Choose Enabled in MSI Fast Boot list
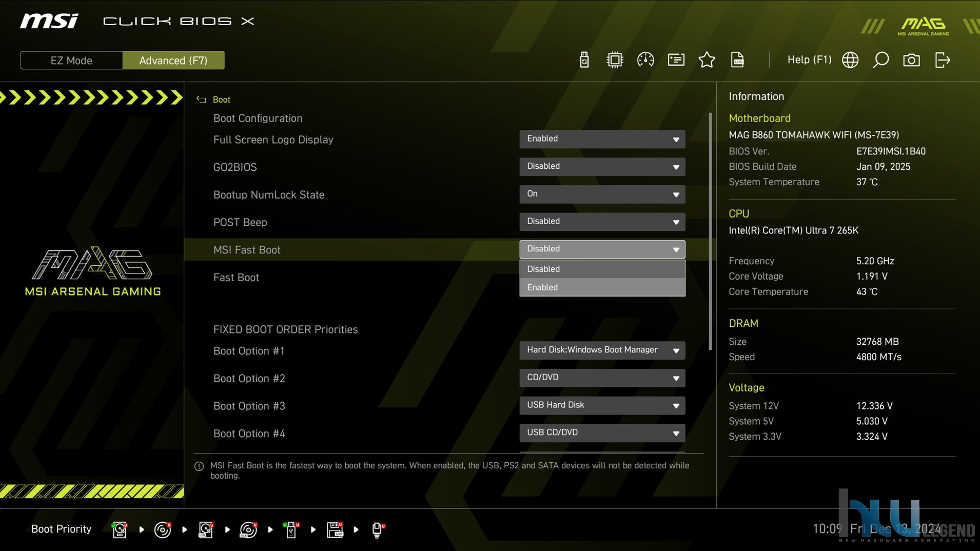The image size is (980, 551). point(602,287)
